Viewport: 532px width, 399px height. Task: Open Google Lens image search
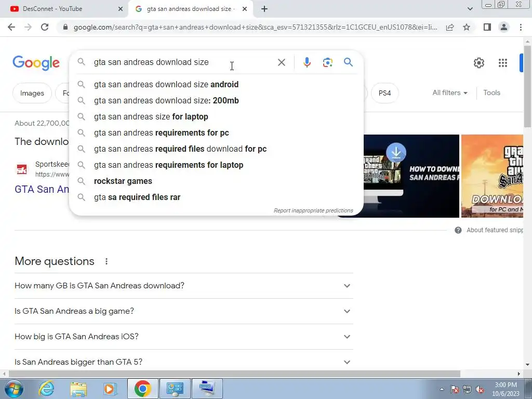(327, 62)
